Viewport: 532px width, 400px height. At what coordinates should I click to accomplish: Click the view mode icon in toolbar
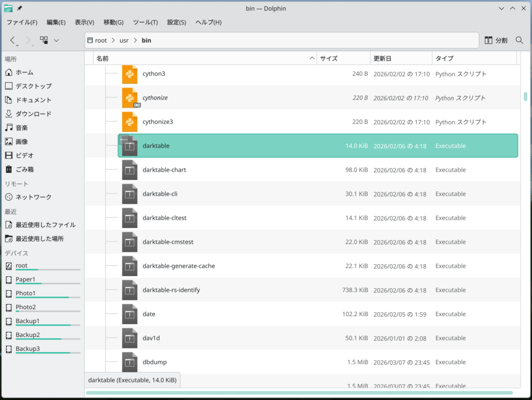[x=44, y=40]
